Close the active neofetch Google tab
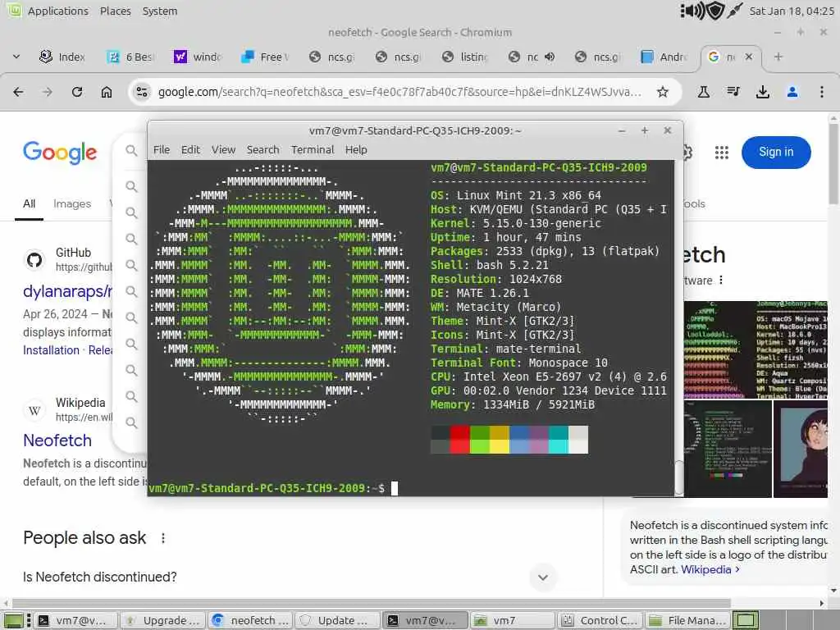Image resolution: width=840 pixels, height=630 pixels. click(x=749, y=57)
